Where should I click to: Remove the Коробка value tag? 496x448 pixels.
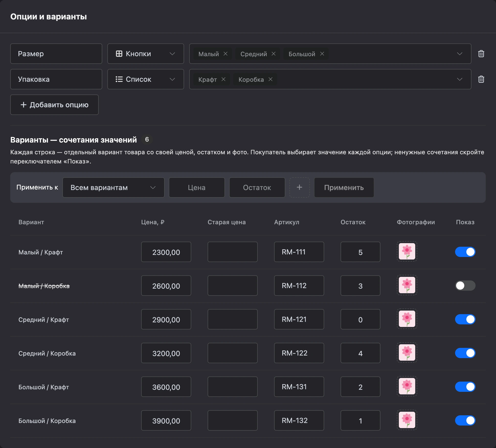270,79
